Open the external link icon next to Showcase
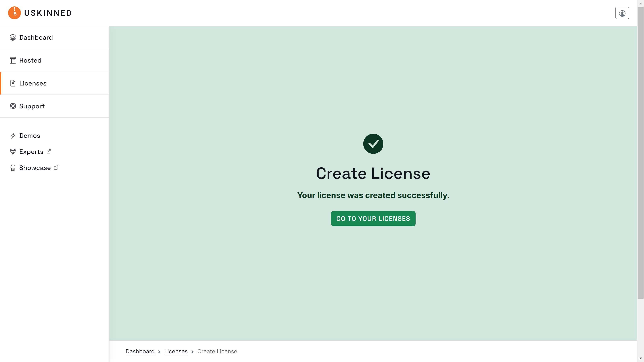Viewport: 644px width, 362px height. pyautogui.click(x=56, y=167)
